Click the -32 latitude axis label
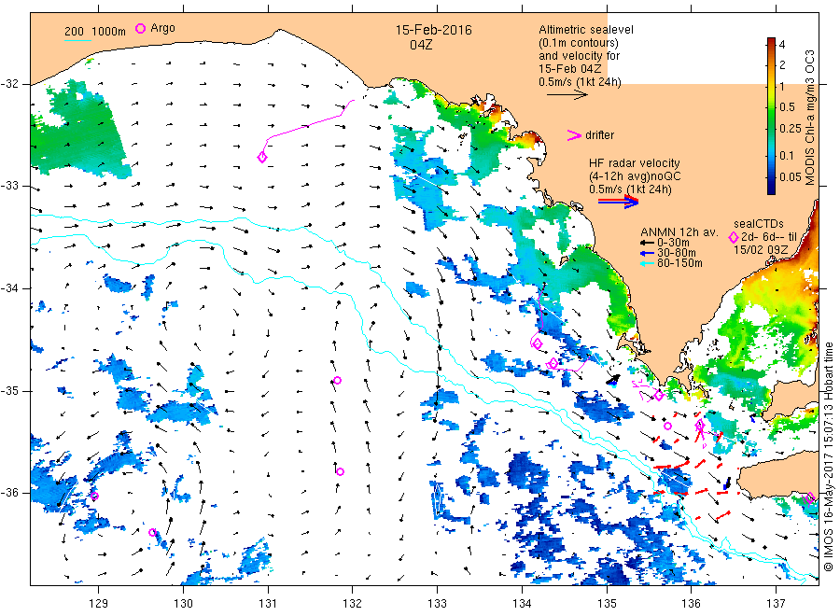 point(9,84)
